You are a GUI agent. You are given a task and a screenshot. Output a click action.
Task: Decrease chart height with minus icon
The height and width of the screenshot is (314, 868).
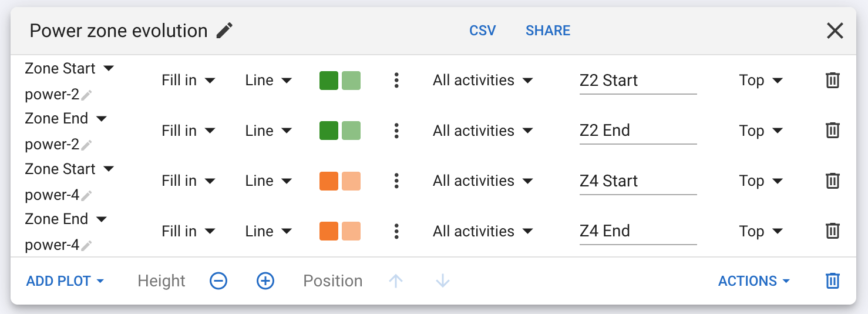(218, 282)
